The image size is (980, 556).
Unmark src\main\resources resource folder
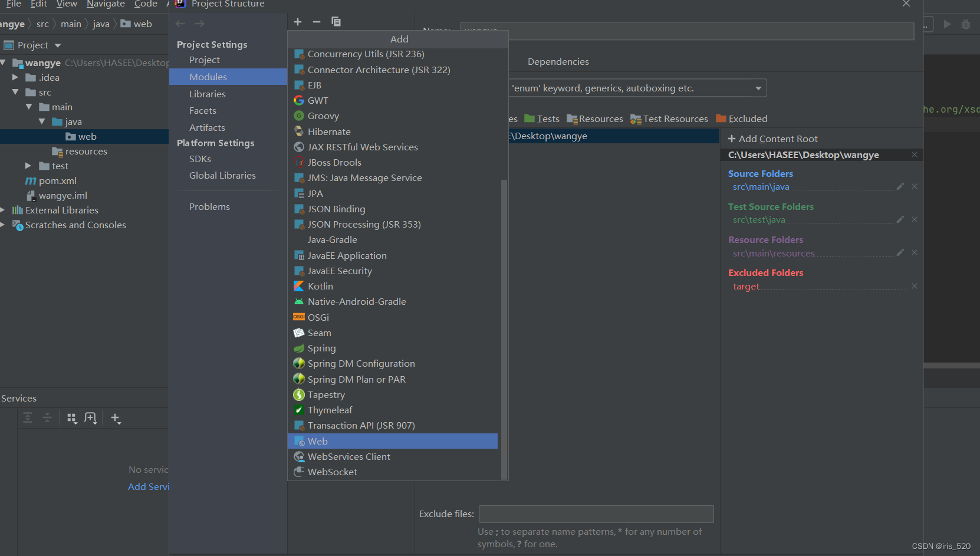[915, 252]
